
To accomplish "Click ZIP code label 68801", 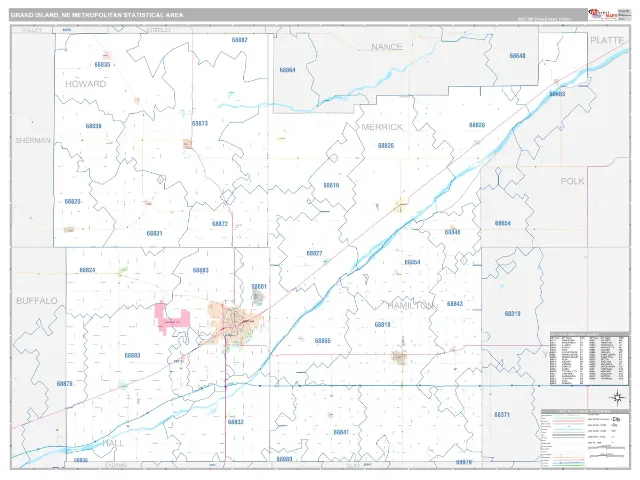I will 259,287.
